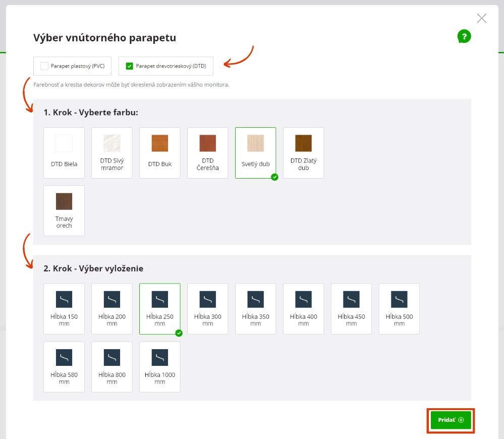
Task: Close the parapet selection dialog
Action: (481, 19)
